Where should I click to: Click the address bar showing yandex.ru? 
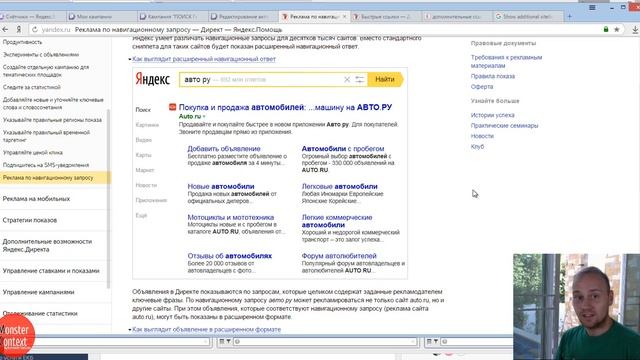click(318, 29)
